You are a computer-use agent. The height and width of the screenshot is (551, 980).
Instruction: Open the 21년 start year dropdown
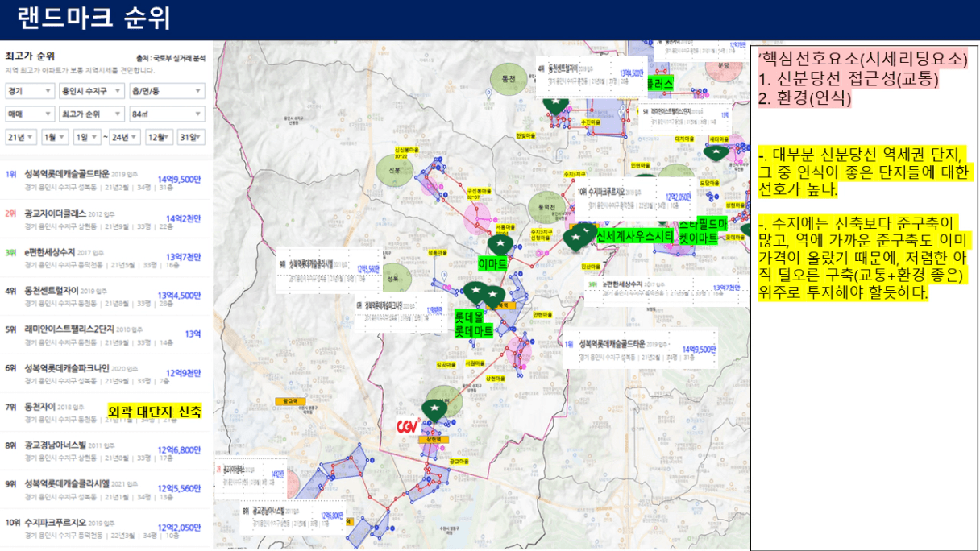20,136
